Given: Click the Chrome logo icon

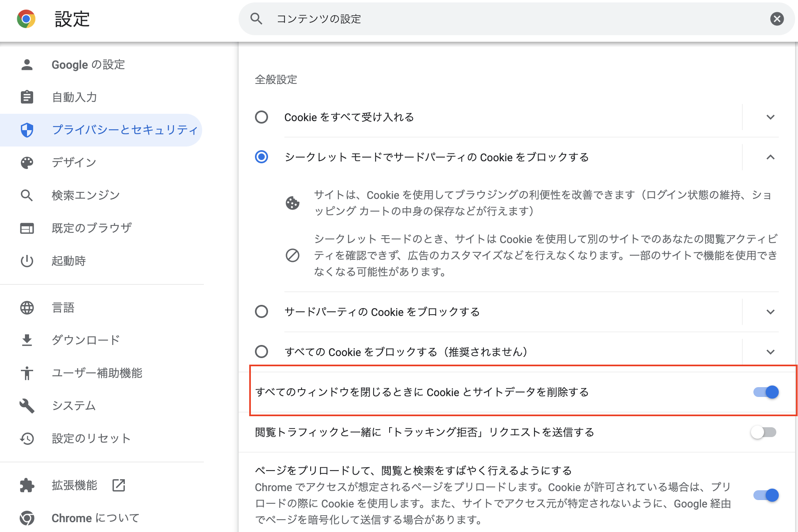Looking at the screenshot, I should [x=26, y=19].
